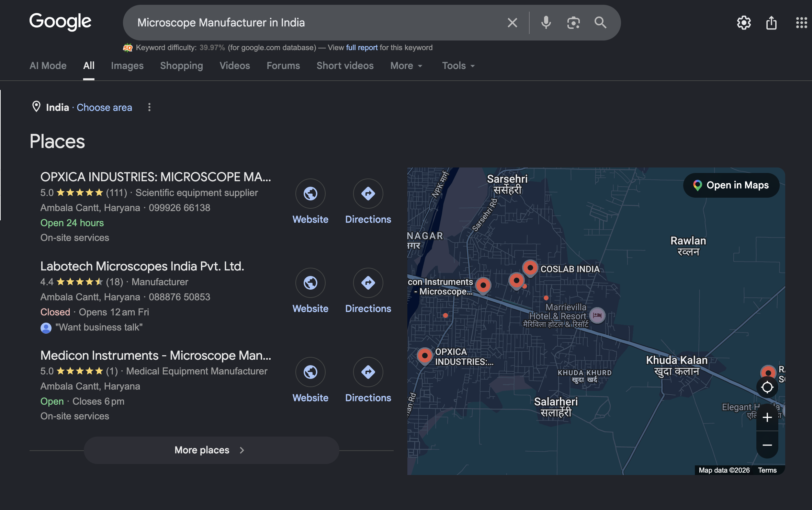Open Medicon Instruments website globe icon

310,372
